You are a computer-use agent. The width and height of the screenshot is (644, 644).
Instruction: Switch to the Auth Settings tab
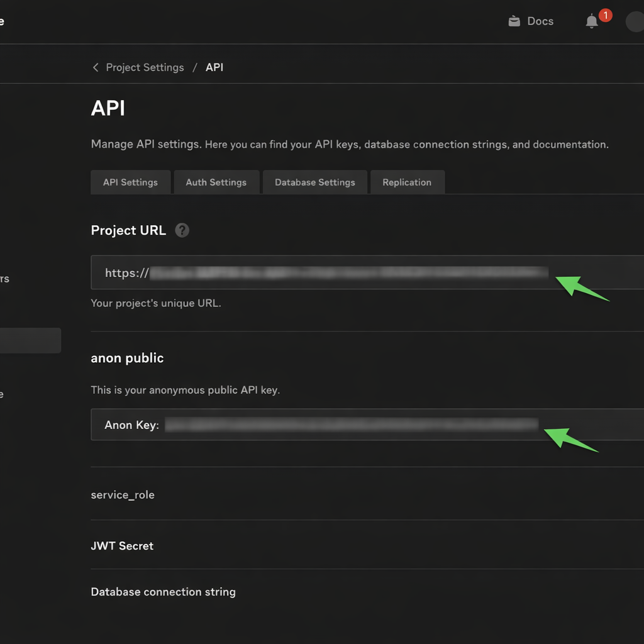tap(216, 182)
